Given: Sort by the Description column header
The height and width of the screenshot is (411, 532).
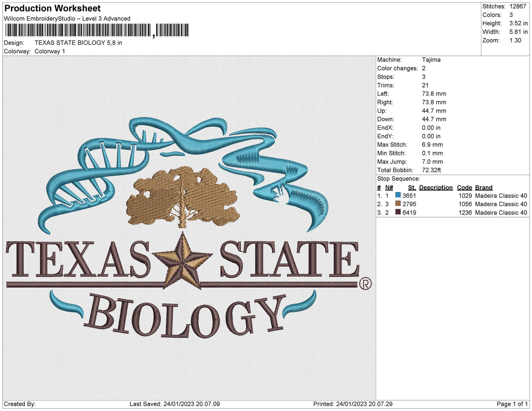Looking at the screenshot, I should 436,187.
